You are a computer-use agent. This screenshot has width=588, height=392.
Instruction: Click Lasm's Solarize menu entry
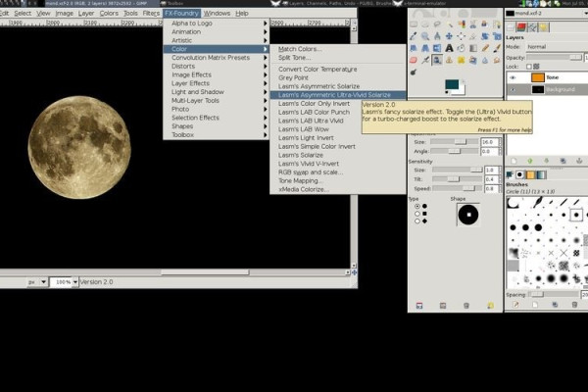(x=301, y=155)
